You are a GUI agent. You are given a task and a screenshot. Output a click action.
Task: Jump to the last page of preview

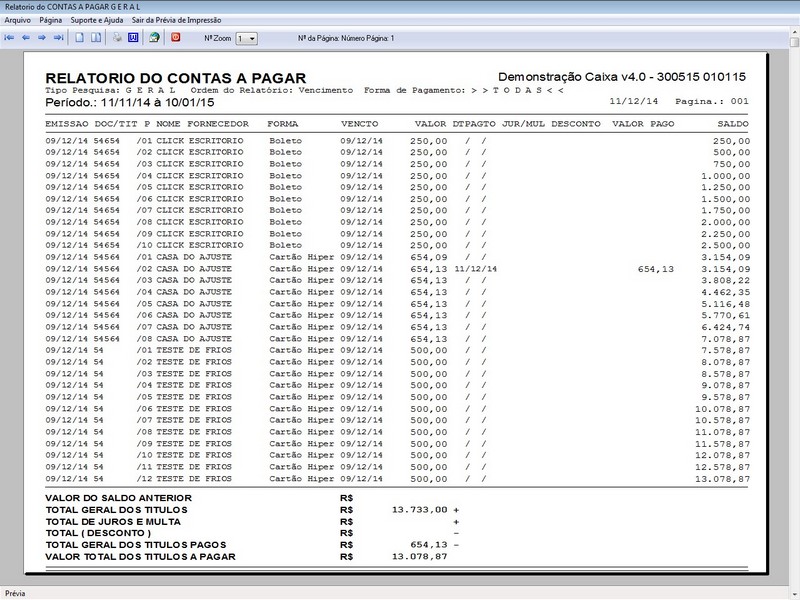point(58,38)
